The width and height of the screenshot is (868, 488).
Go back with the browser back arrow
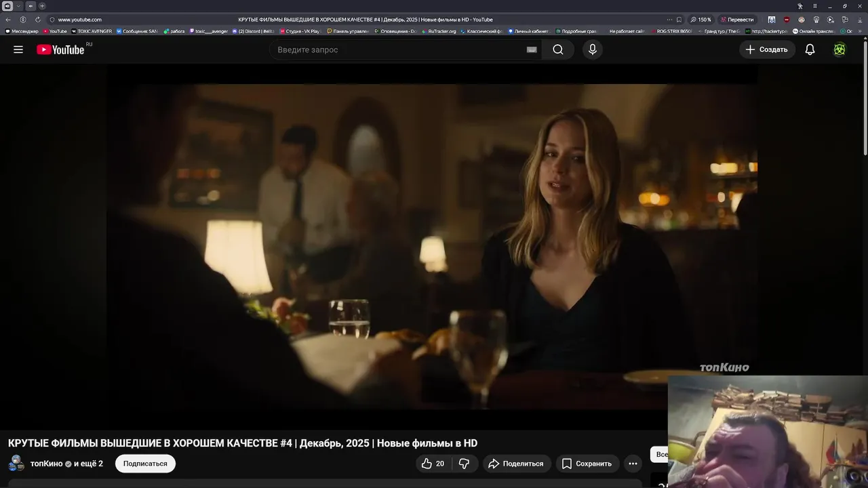pyautogui.click(x=8, y=20)
